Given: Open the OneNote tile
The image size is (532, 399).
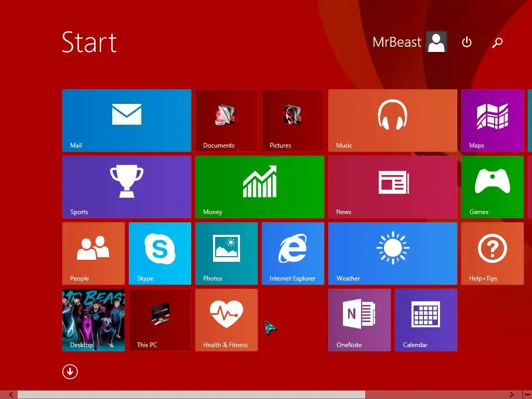Looking at the screenshot, I should point(360,320).
